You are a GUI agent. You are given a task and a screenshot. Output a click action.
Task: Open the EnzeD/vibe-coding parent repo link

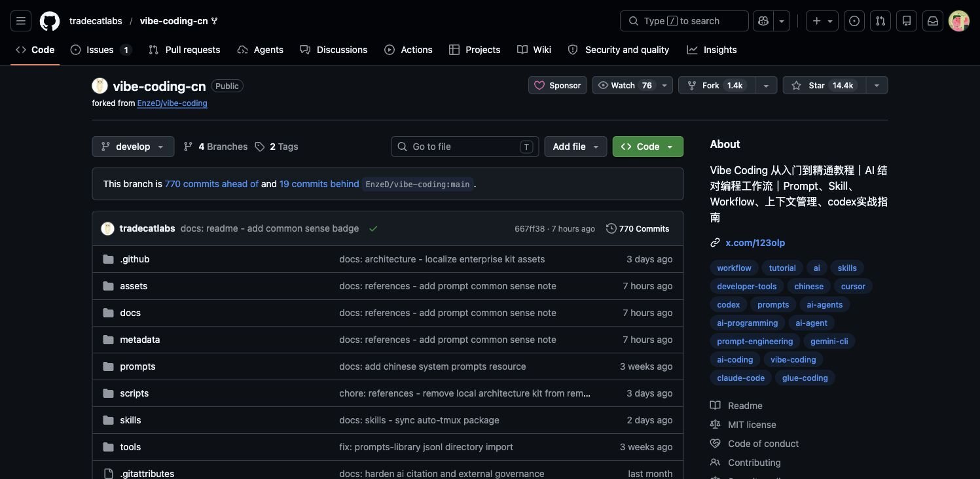click(x=172, y=103)
